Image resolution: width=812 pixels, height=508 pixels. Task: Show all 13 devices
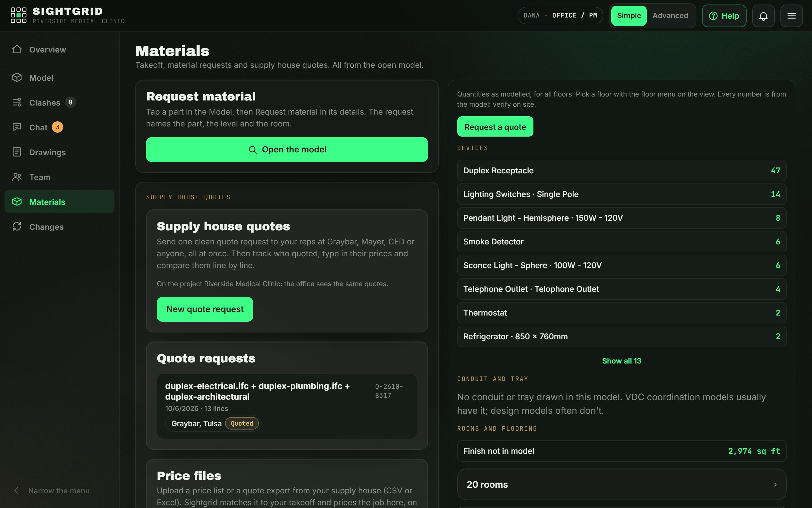click(621, 361)
